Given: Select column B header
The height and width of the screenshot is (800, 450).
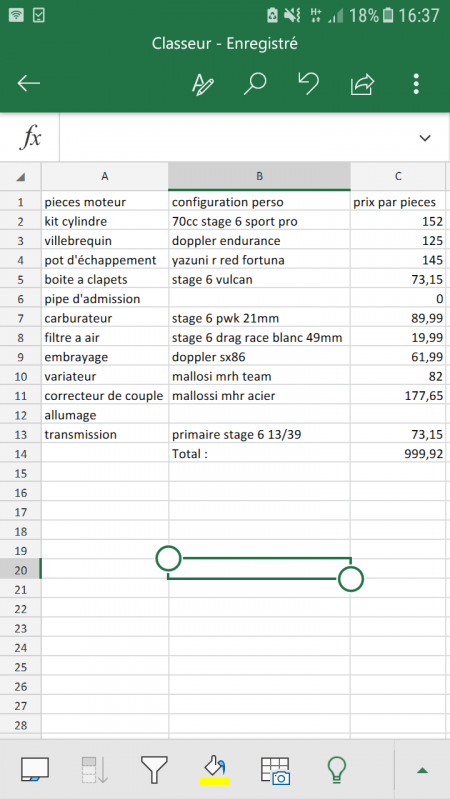Looking at the screenshot, I should coord(259,177).
